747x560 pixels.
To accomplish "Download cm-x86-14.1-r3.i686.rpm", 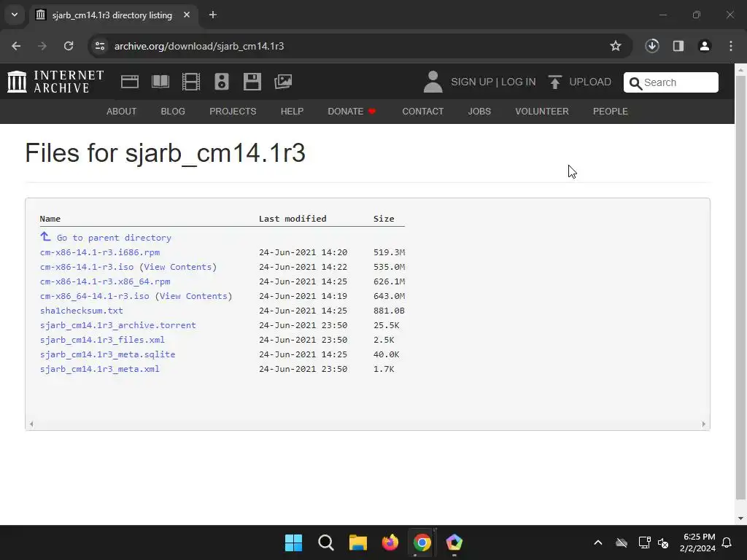I will click(100, 252).
